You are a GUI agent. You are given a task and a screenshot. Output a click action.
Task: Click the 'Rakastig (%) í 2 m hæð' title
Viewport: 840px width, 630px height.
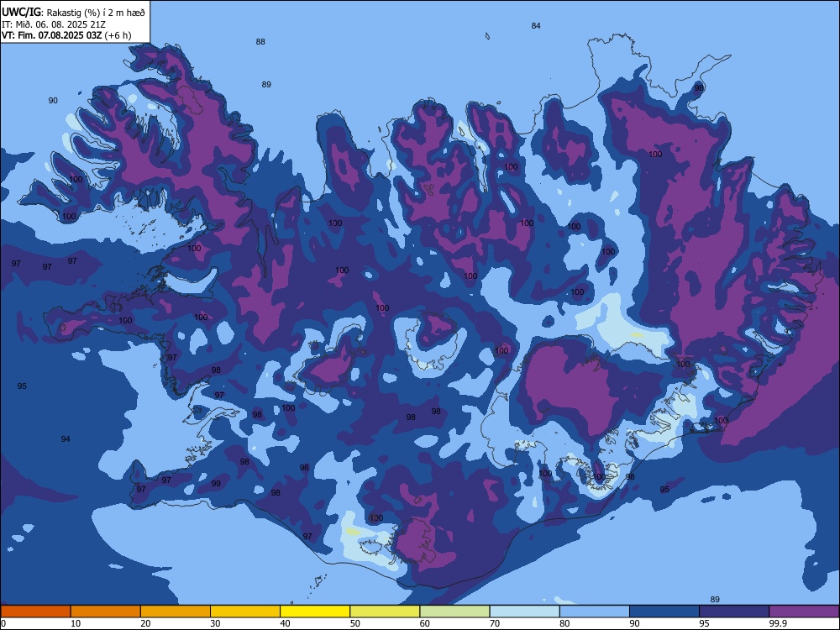[x=97, y=13]
